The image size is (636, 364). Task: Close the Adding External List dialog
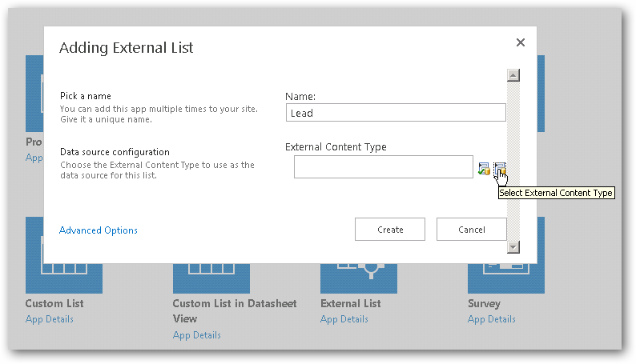click(x=521, y=42)
